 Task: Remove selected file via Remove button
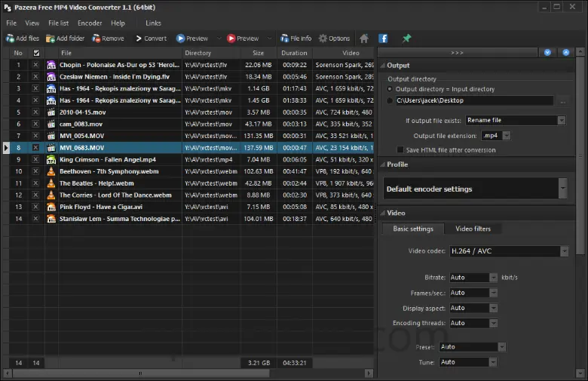pos(108,38)
